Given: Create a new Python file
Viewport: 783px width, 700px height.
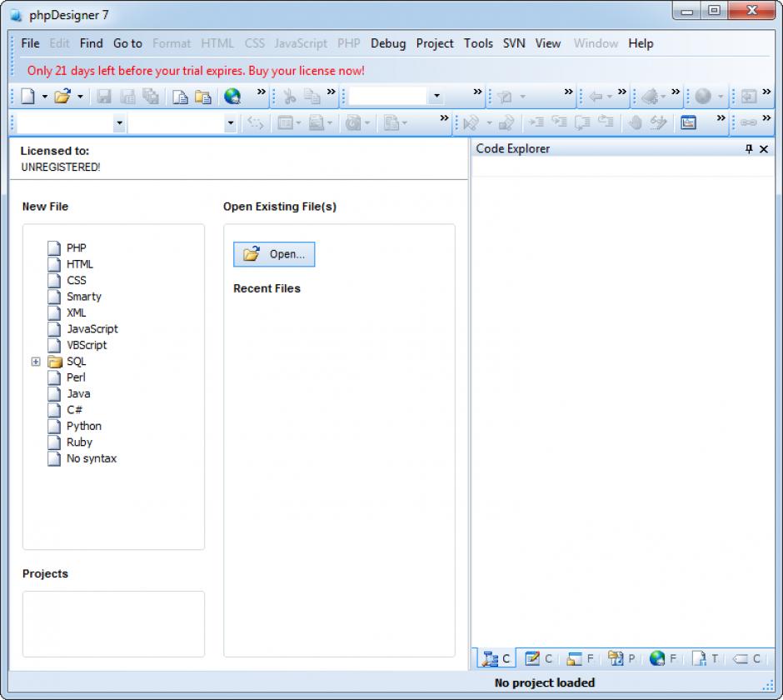Looking at the screenshot, I should (74, 426).
